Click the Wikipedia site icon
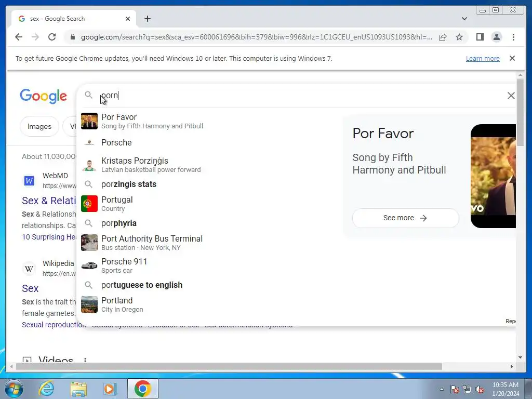Image resolution: width=532 pixels, height=399 pixels. (x=29, y=269)
